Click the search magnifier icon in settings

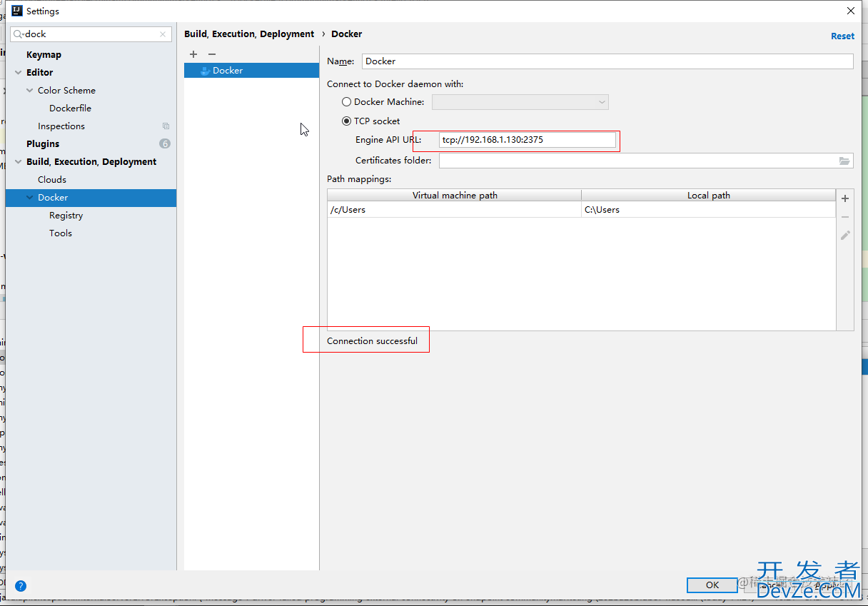19,34
